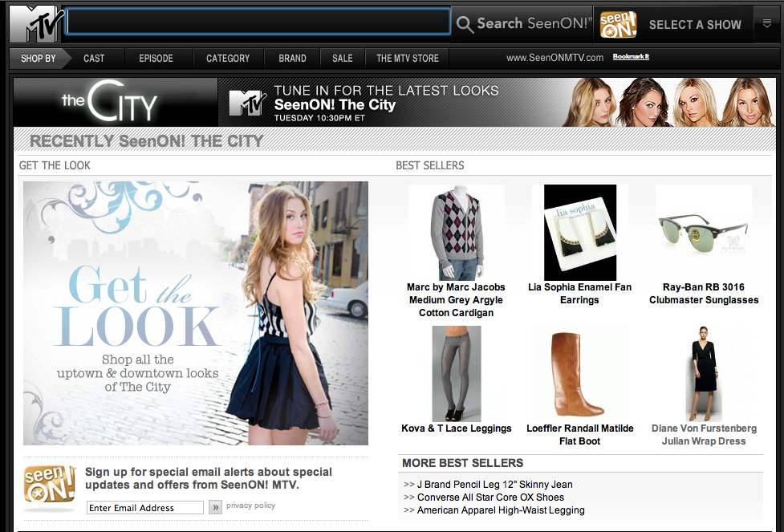Click the Bookmark It link
Image resolution: width=784 pixels, height=532 pixels.
coord(631,56)
